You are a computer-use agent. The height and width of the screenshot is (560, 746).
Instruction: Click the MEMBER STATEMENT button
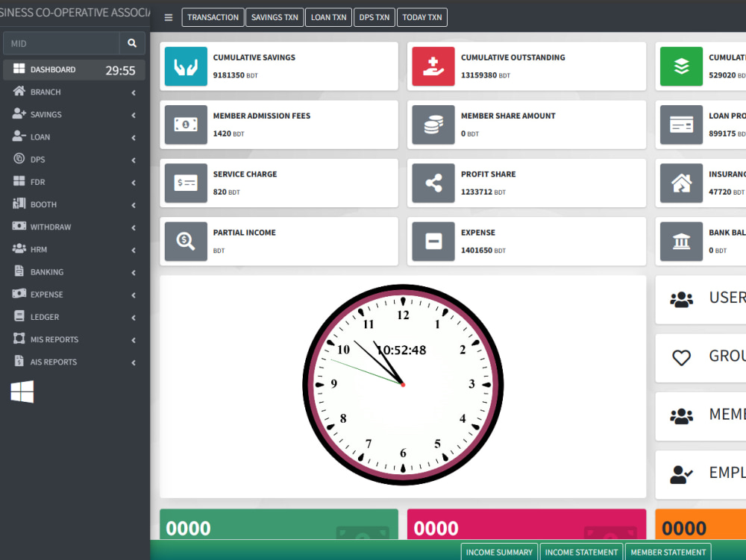pos(668,552)
